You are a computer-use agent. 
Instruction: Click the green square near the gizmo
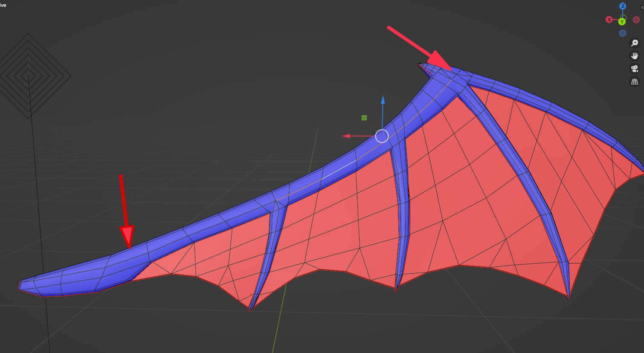[364, 117]
